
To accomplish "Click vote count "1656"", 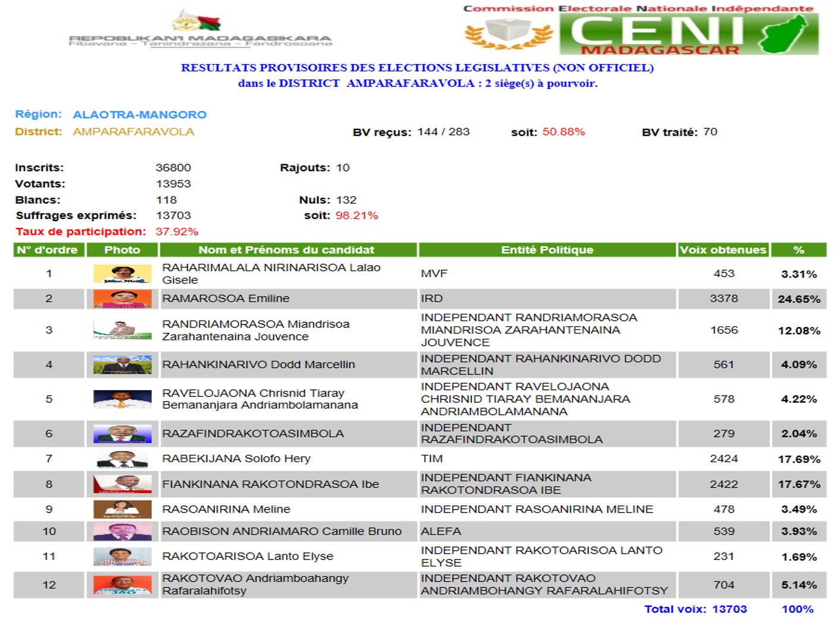I will tap(724, 330).
